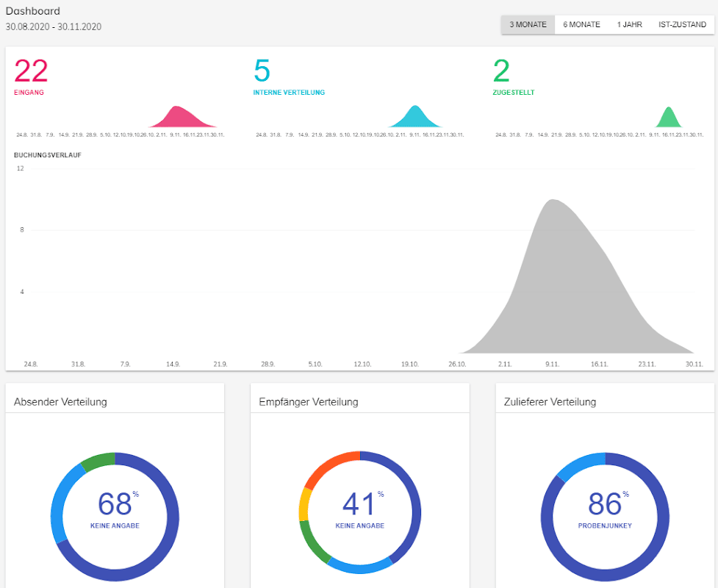The width and height of the screenshot is (718, 588).
Task: Click the green segment of Empfänger donut
Action: (312, 542)
